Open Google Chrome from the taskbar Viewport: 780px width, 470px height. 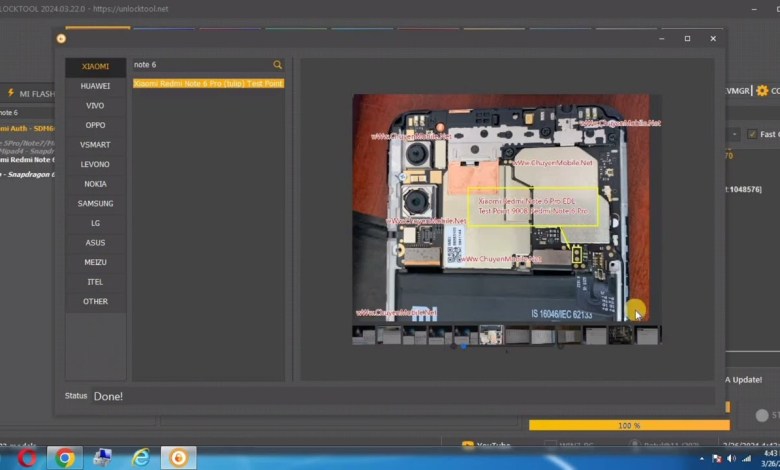point(65,458)
